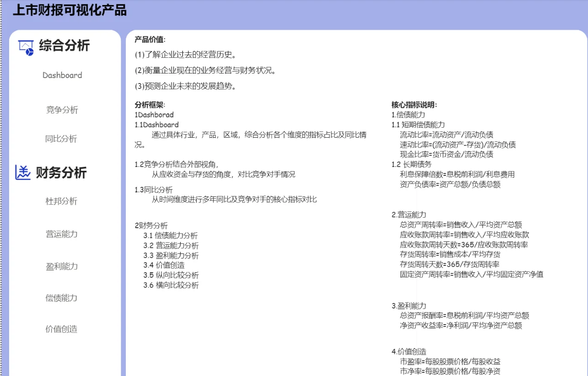The image size is (588, 376).
Task: Click the 净资产收益率 formula line
Action: [461, 325]
